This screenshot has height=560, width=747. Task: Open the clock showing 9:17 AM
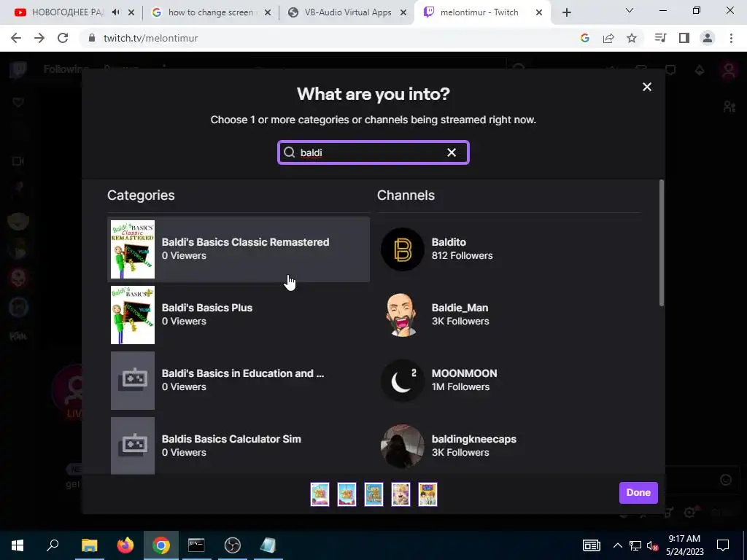click(x=684, y=545)
